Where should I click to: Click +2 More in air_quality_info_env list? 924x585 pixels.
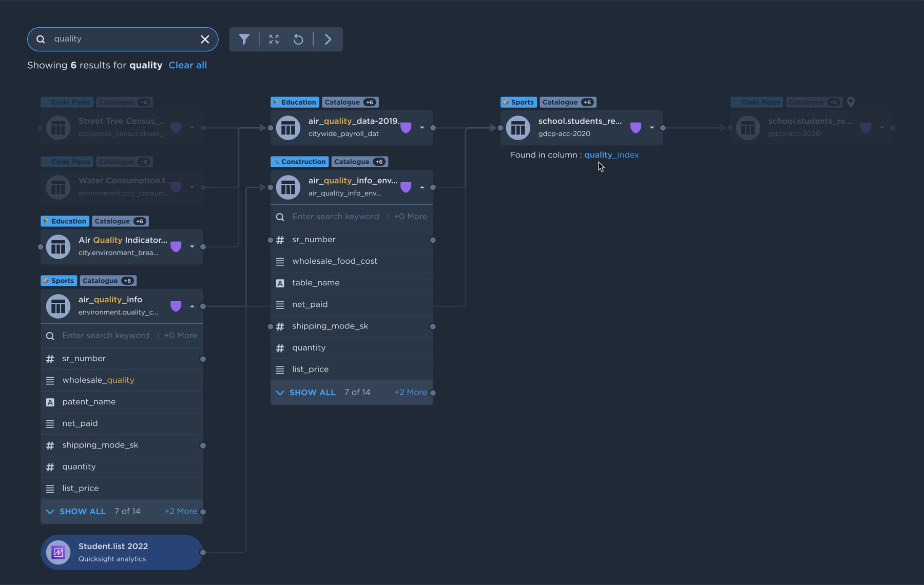pos(410,392)
